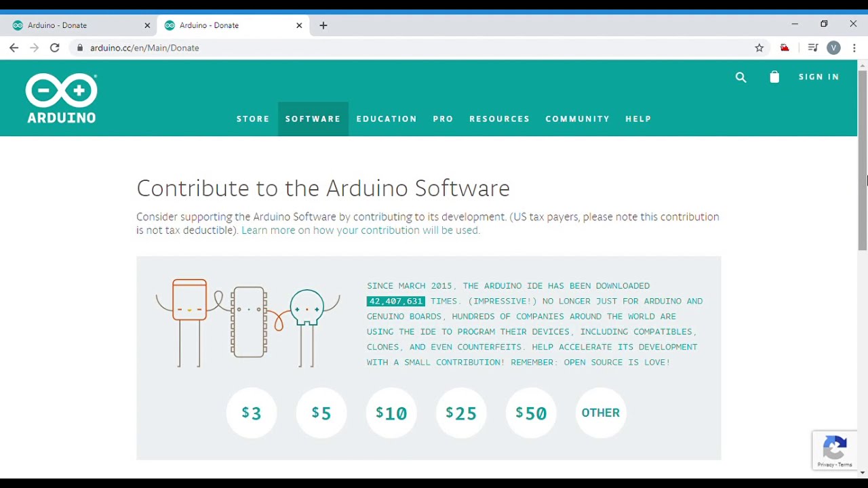Open the site search magnifier icon
This screenshot has width=868, height=488.
pyautogui.click(x=741, y=77)
